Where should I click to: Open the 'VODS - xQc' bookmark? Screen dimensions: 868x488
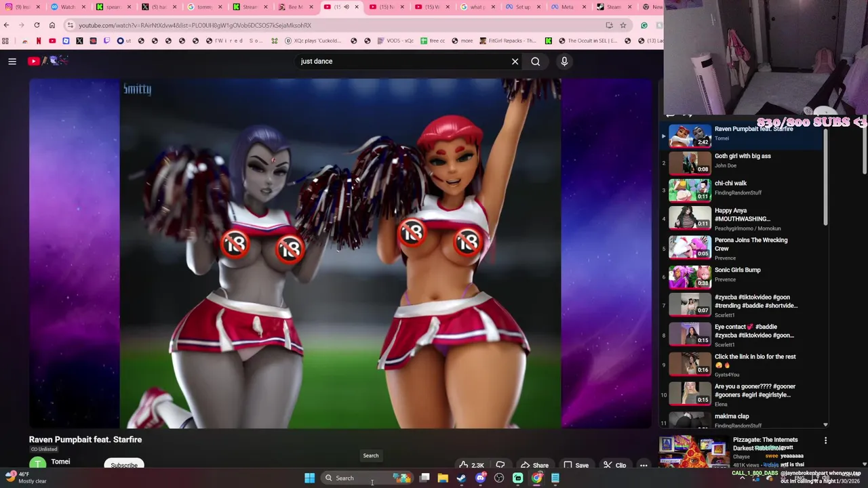(x=395, y=41)
